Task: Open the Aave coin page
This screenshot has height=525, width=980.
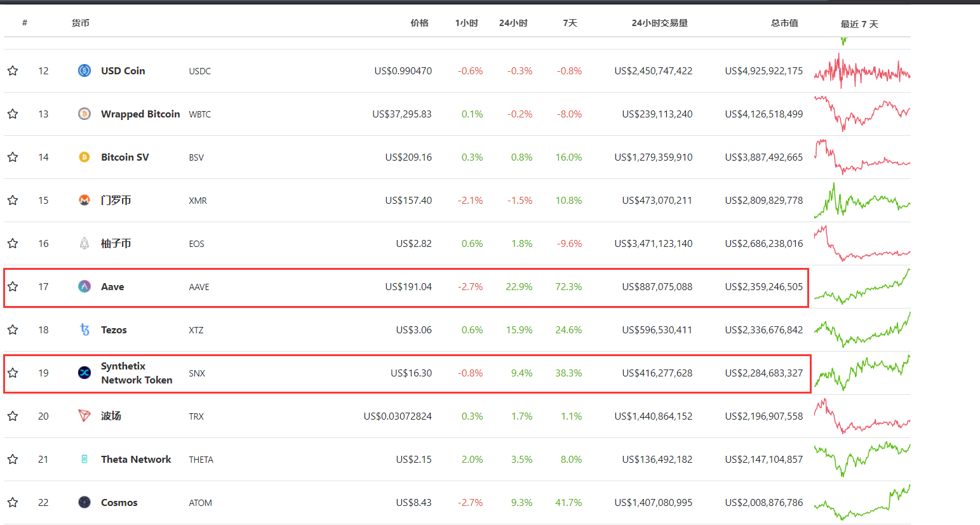Action: coord(112,286)
